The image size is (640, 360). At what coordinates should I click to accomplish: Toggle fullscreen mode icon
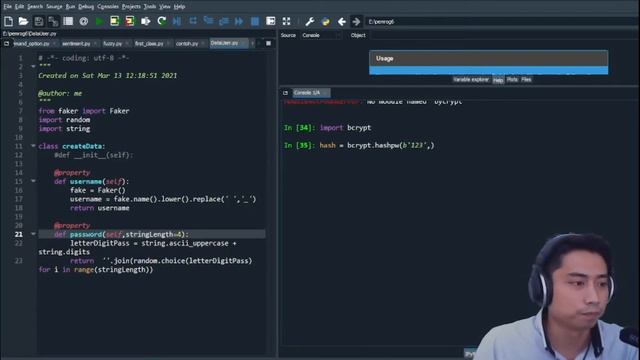coord(286,21)
